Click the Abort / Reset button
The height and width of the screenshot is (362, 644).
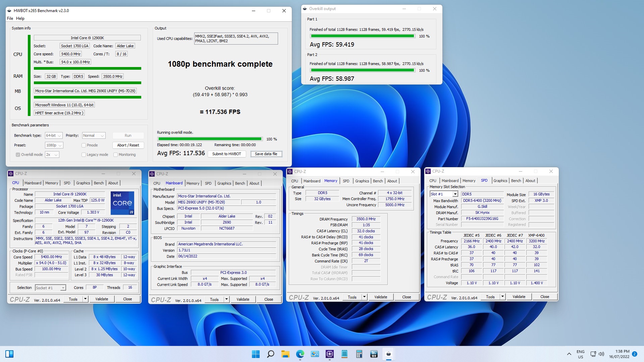click(128, 145)
